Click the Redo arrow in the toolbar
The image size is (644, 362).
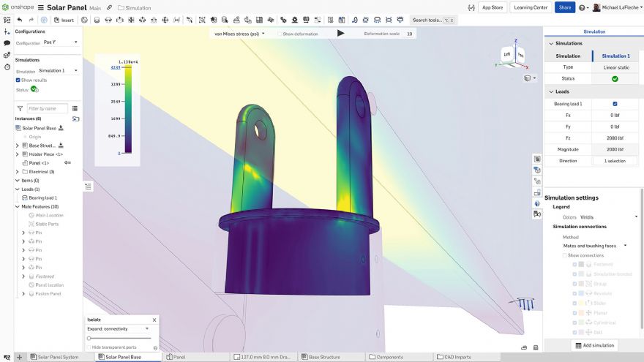click(x=31, y=20)
